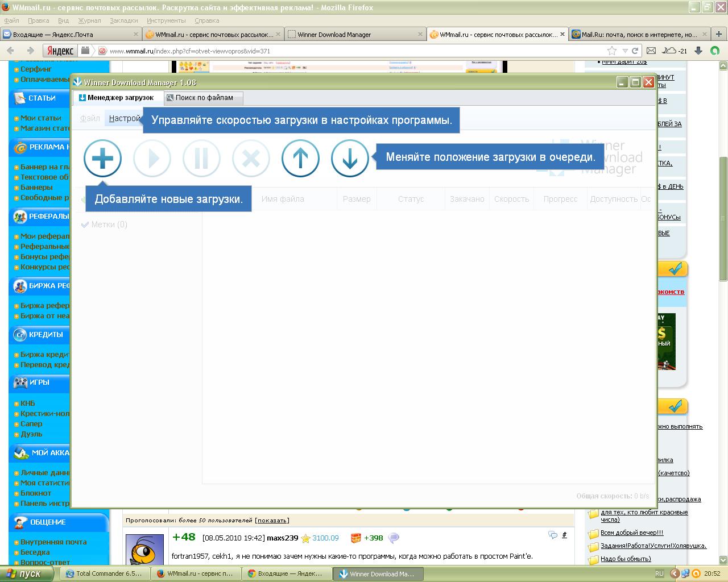
Task: Open Firefox Инструменты menu
Action: point(166,20)
